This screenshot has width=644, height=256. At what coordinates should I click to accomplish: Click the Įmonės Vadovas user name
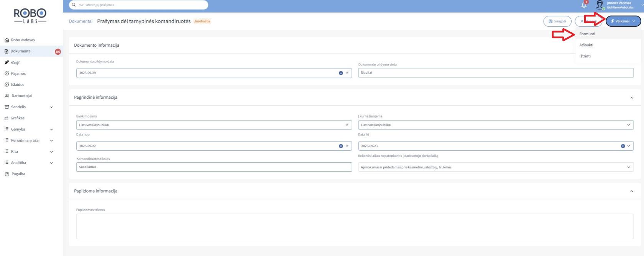click(x=619, y=3)
